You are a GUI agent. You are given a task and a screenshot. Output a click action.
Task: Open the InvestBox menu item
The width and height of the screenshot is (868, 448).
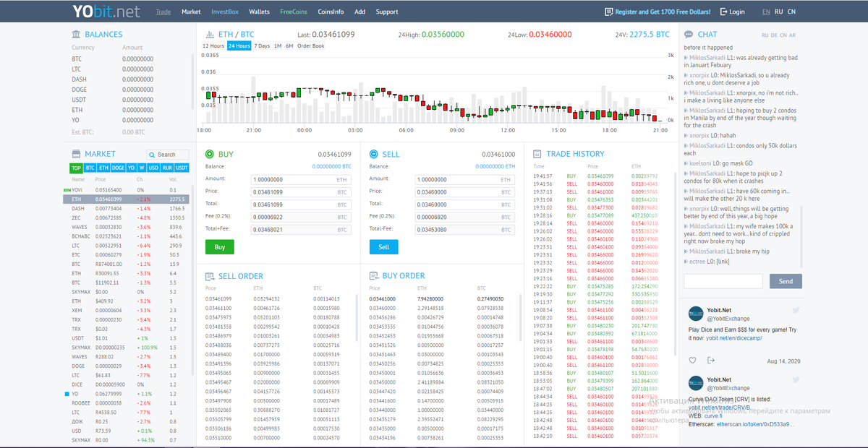pos(225,12)
